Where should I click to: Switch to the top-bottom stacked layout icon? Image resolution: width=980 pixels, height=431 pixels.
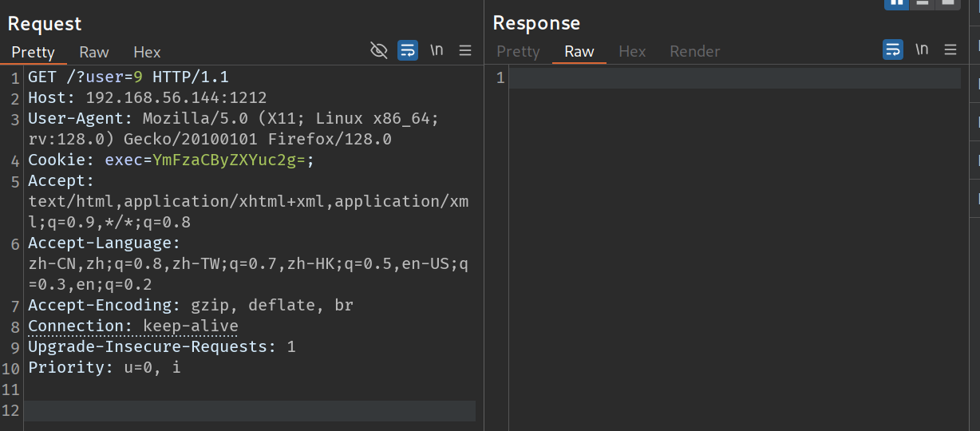click(x=922, y=3)
